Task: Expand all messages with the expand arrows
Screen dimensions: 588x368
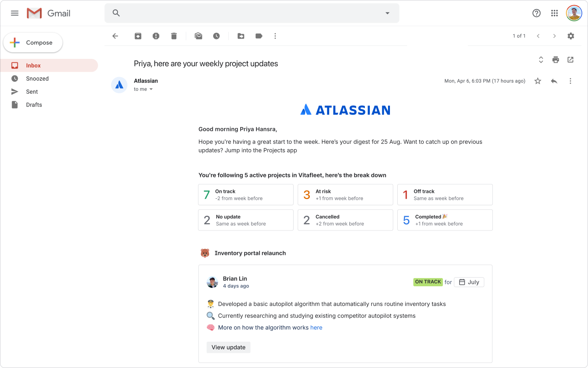Action: (541, 60)
